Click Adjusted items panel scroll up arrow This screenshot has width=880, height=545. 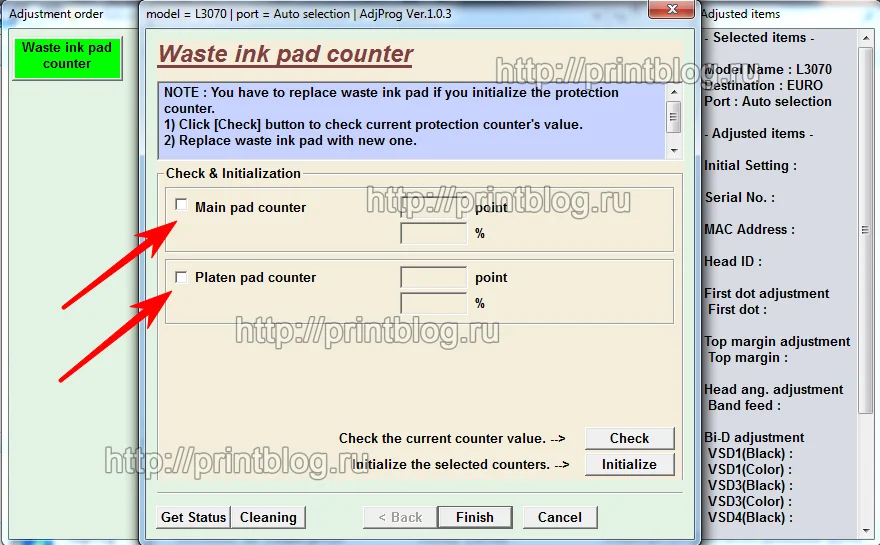pos(865,38)
